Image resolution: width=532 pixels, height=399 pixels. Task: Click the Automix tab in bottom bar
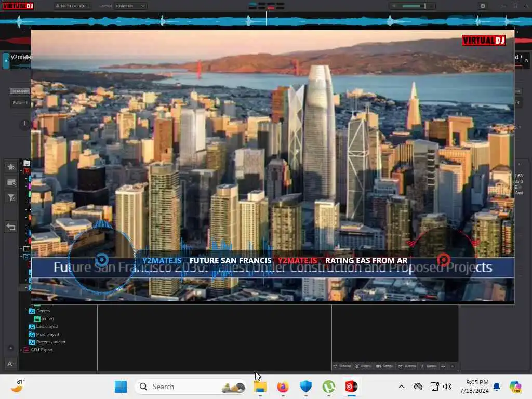point(407,366)
